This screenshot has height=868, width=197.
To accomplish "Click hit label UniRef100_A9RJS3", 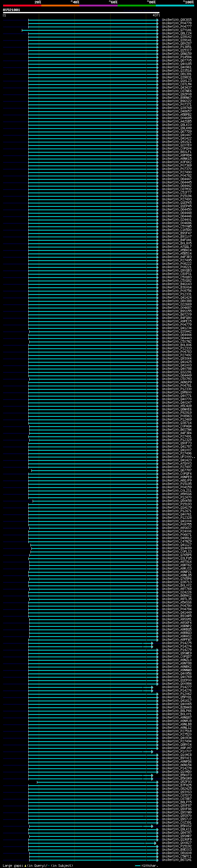I will tap(177, 568).
